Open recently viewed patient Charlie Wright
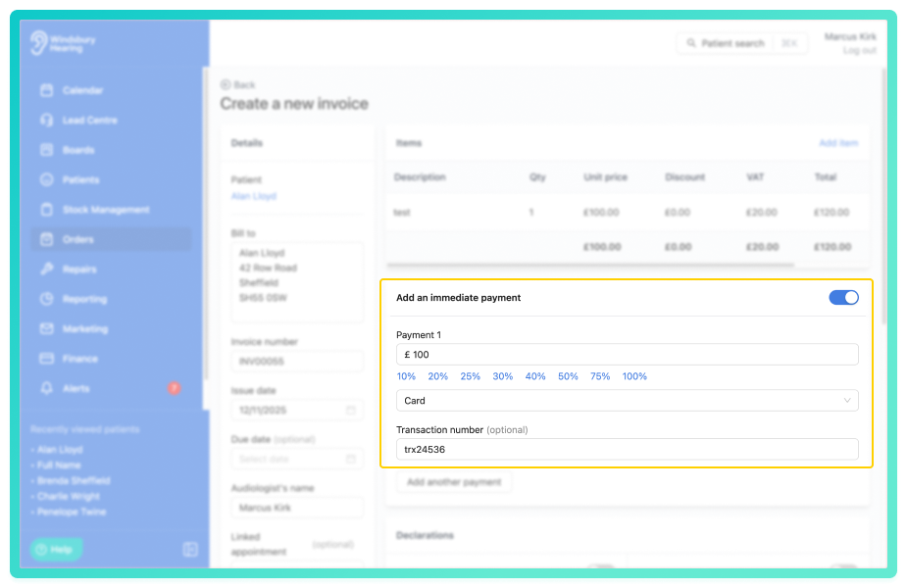This screenshot has width=907, height=588. 68,496
